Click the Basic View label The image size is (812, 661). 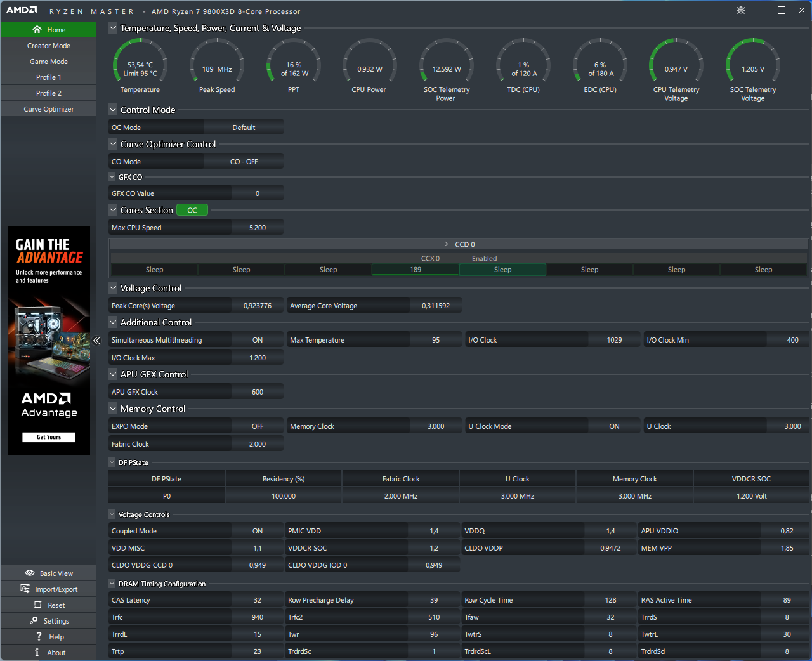(56, 573)
